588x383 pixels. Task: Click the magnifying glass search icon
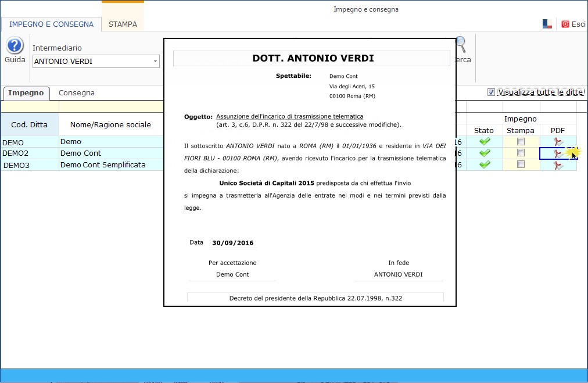461,44
